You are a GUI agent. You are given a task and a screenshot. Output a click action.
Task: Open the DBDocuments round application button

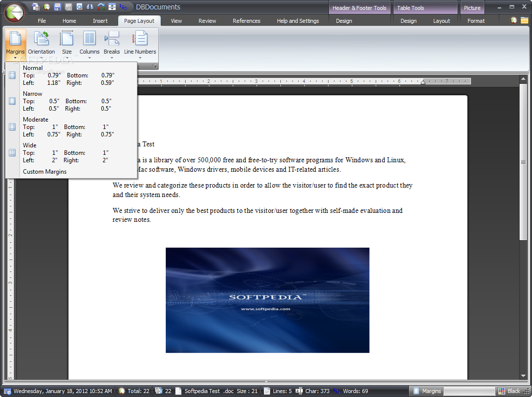pyautogui.click(x=14, y=13)
